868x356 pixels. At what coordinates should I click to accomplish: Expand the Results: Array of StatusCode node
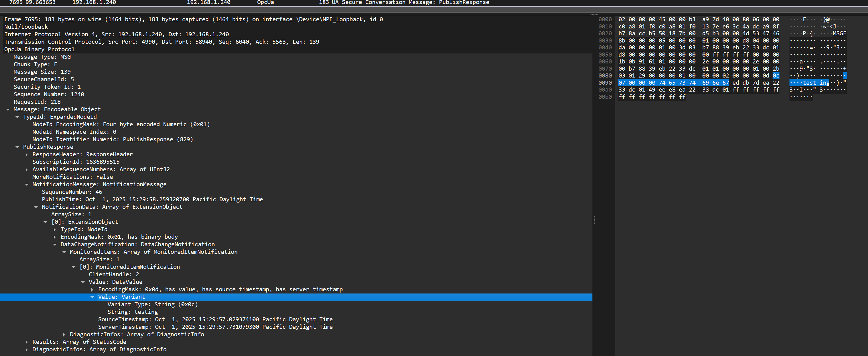[27, 342]
